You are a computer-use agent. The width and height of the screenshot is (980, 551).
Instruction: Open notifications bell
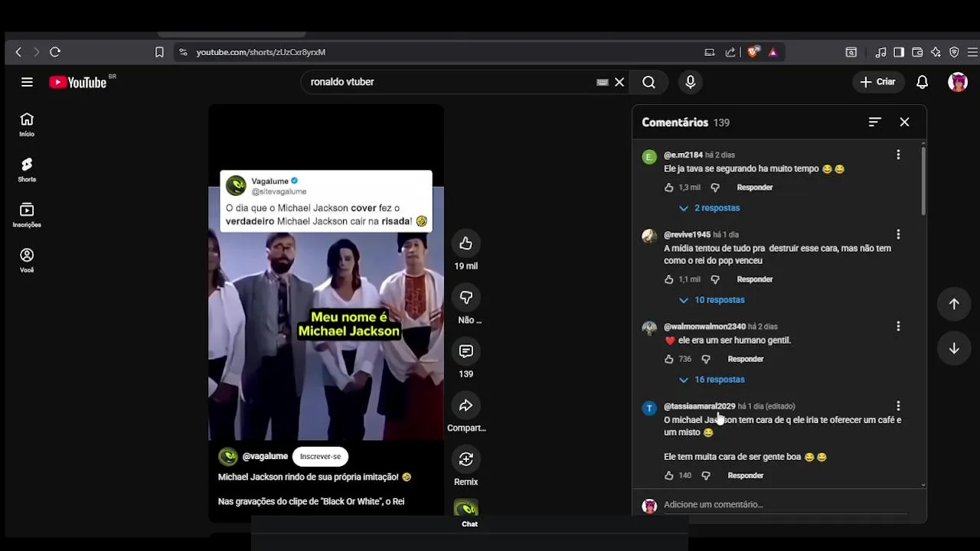923,82
